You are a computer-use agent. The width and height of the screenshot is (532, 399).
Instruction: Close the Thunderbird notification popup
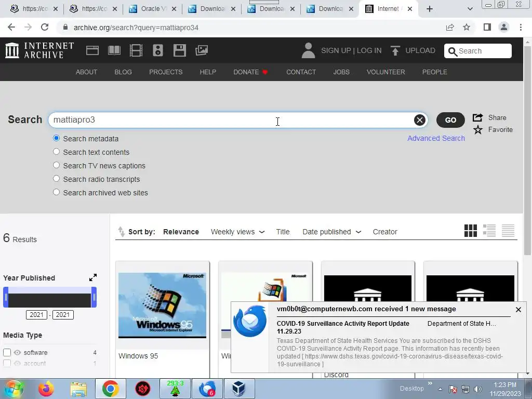coord(518,310)
